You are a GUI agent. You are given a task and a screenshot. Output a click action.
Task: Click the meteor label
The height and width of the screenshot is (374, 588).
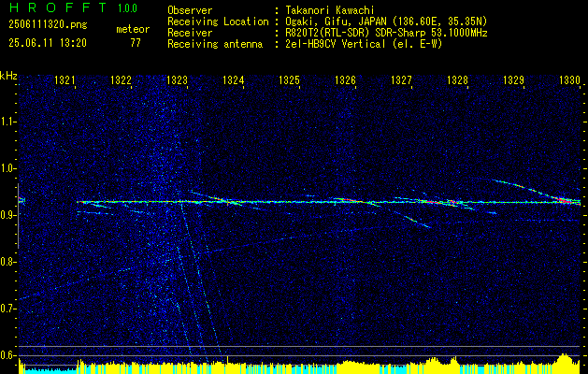(x=133, y=29)
